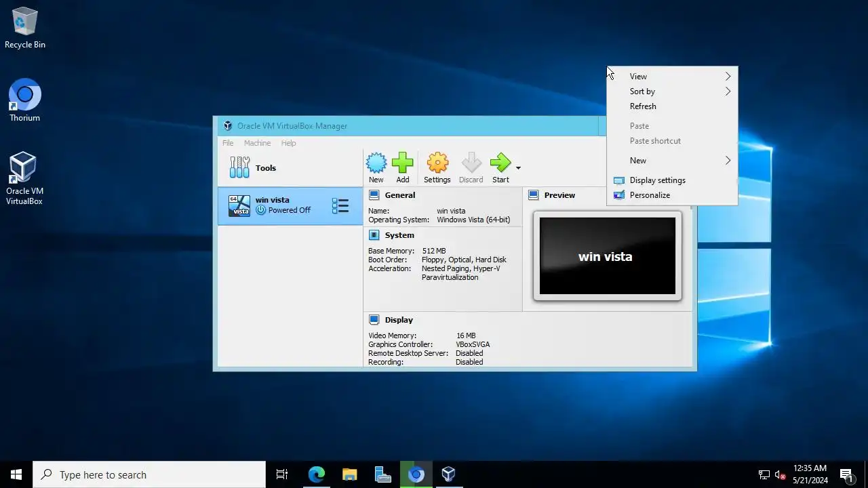Select the Oracle VM VirtualBox desktop shortcut
868x488 pixels.
click(24, 178)
